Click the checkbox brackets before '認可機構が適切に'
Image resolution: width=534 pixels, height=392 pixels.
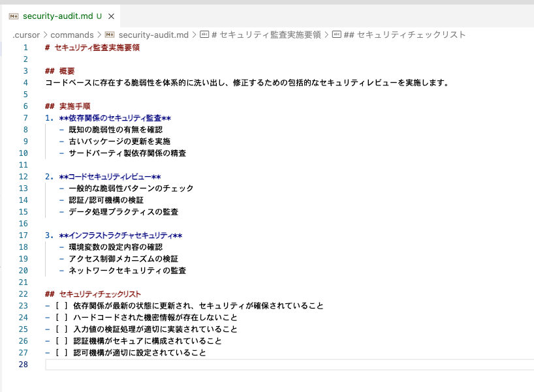pos(61,353)
